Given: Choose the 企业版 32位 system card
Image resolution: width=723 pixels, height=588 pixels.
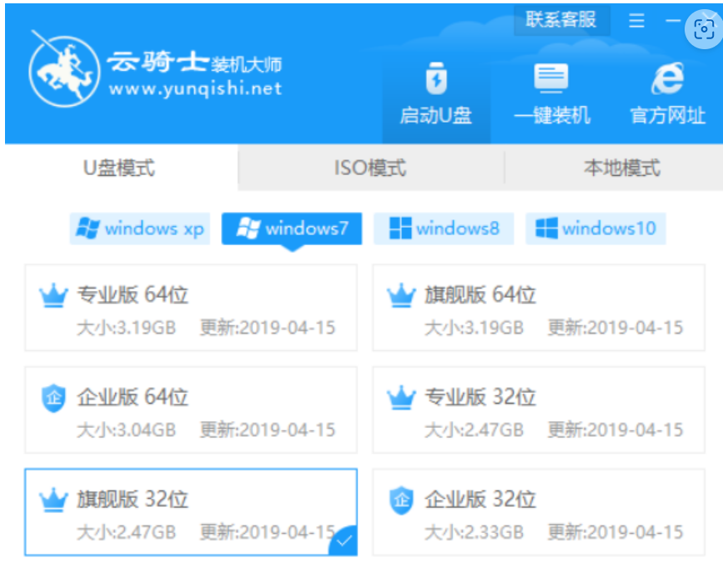Looking at the screenshot, I should point(539,512).
